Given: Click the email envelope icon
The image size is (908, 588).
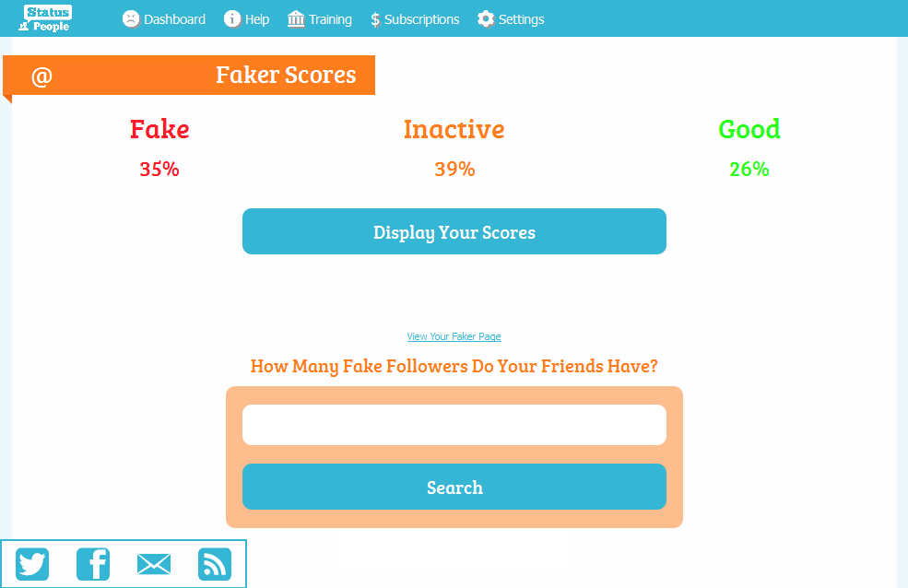Looking at the screenshot, I should coord(154,564).
